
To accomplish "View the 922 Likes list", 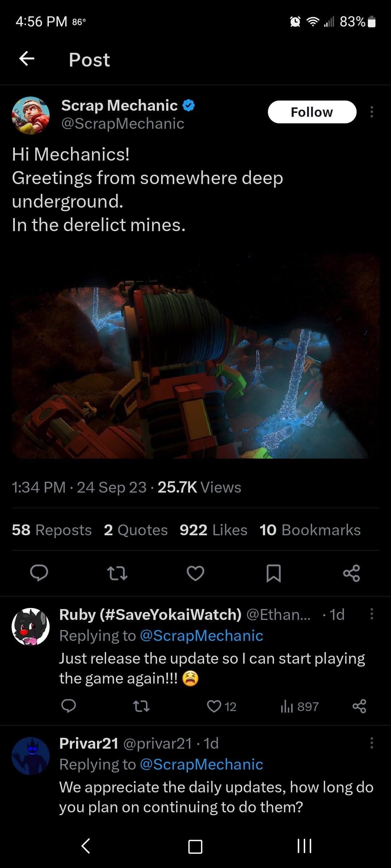I will click(214, 530).
